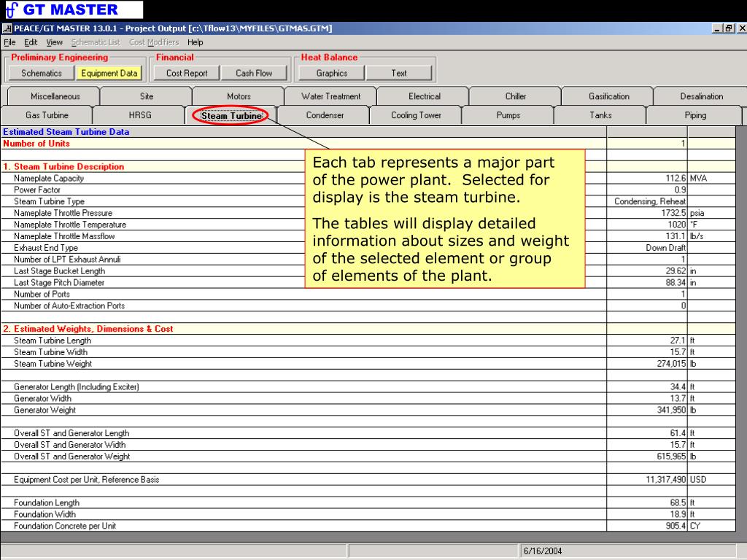Click the Schematics button
Image resolution: width=747 pixels, height=560 pixels.
point(42,73)
